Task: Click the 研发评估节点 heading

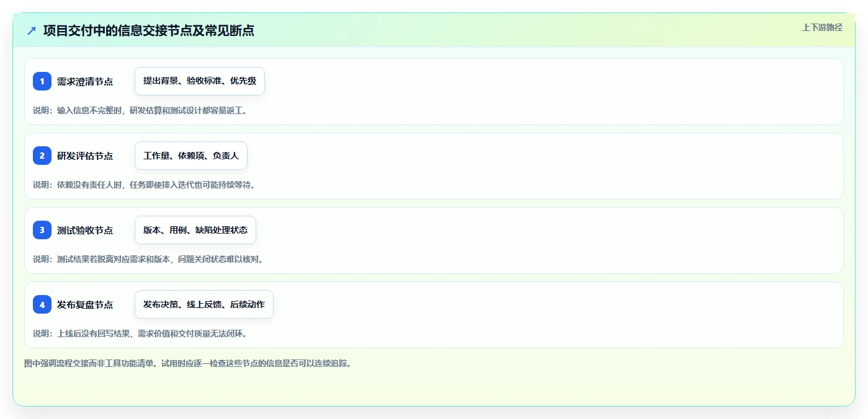Action: (x=85, y=156)
